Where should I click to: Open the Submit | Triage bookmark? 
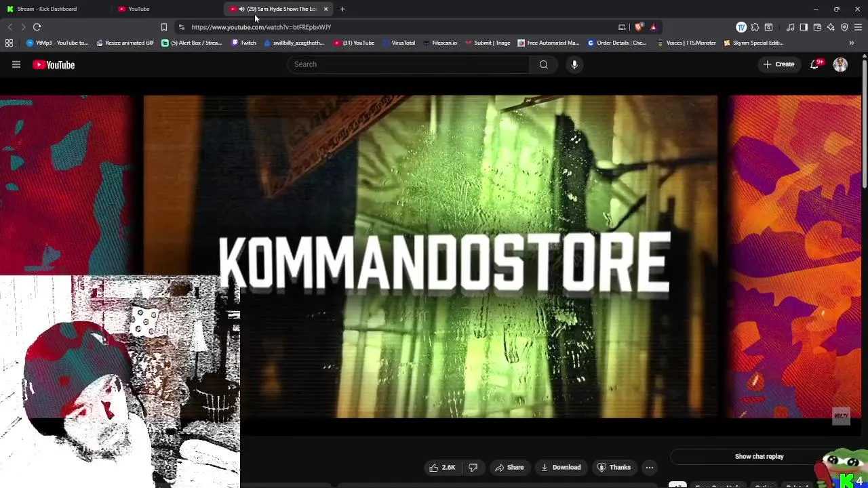coord(488,43)
